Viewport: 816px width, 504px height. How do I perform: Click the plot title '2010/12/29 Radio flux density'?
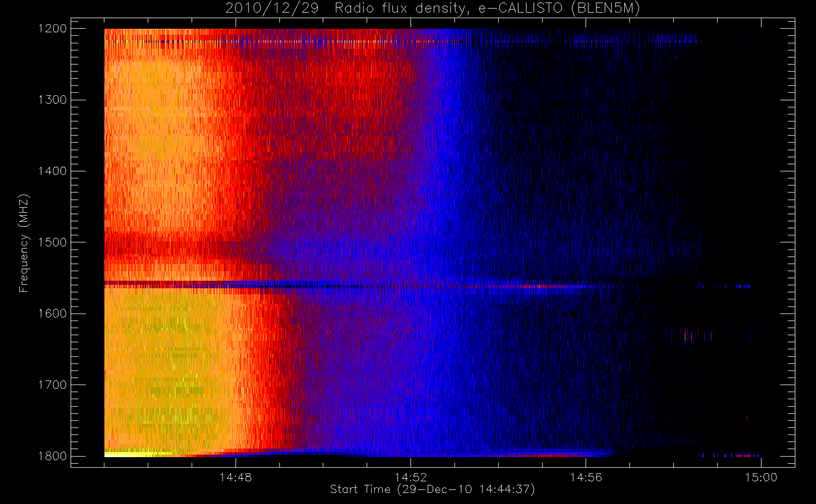(x=433, y=9)
